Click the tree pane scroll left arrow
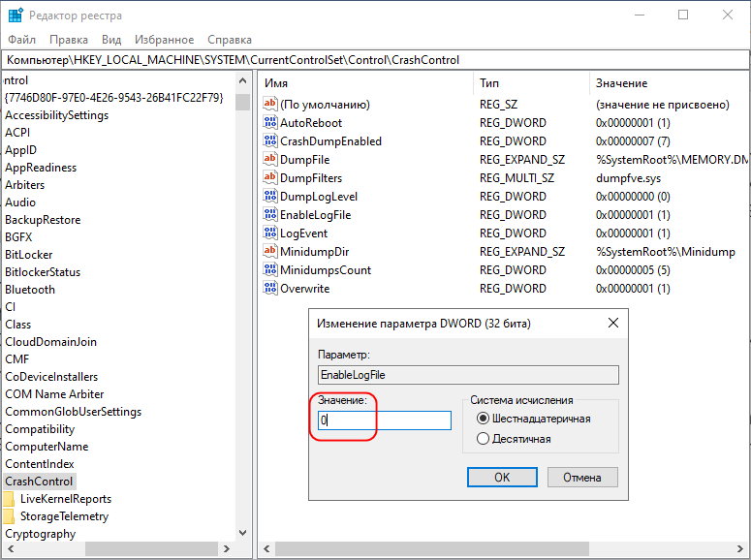 click(11, 548)
